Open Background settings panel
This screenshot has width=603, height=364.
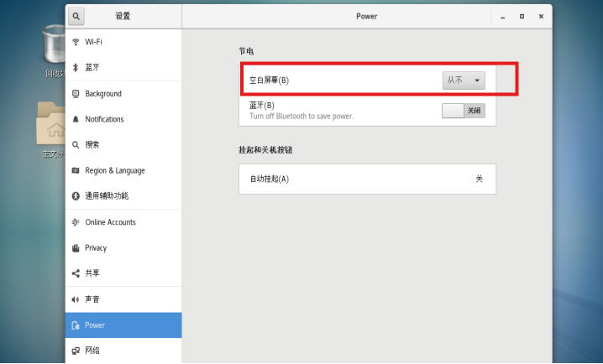[x=123, y=93]
